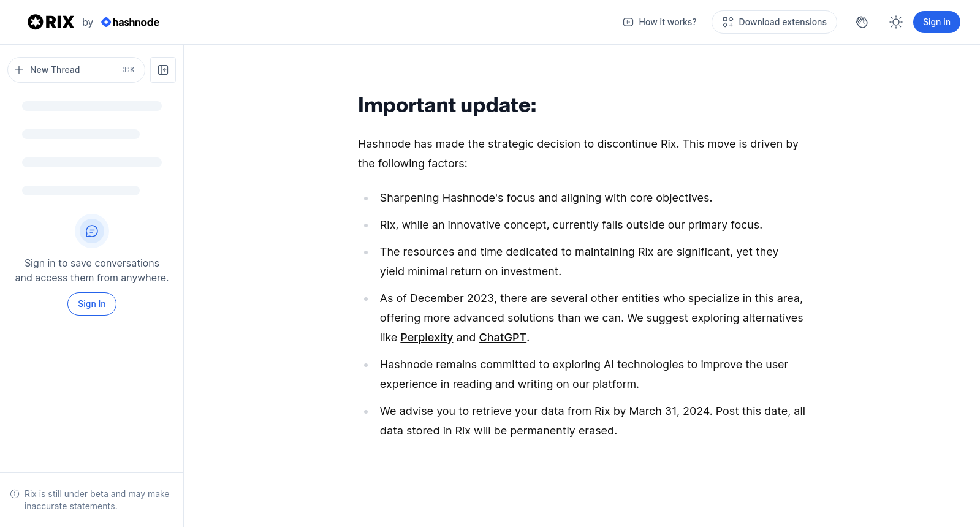The height and width of the screenshot is (527, 980).
Task: Start a New Thread
Action: click(76, 70)
